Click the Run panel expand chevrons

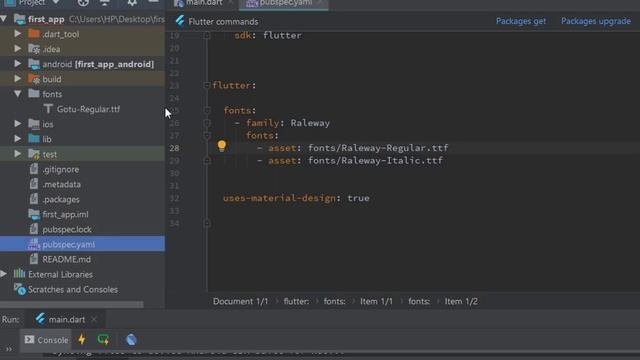click(x=9, y=349)
